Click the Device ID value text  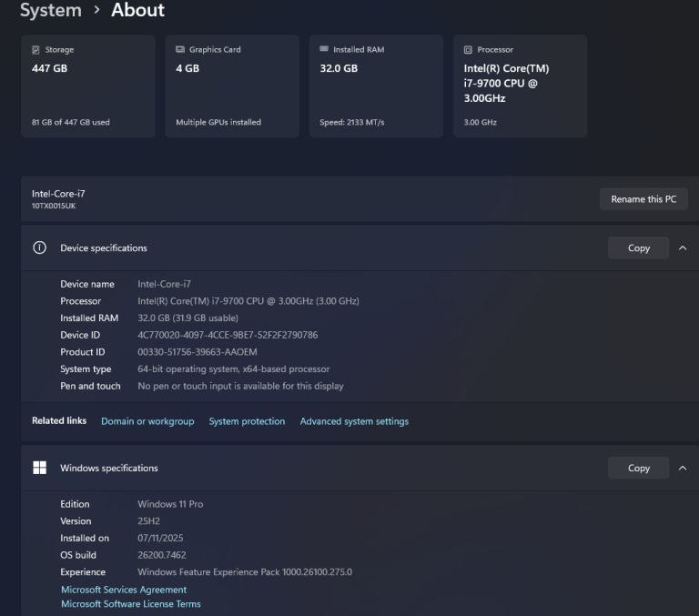[x=228, y=335]
